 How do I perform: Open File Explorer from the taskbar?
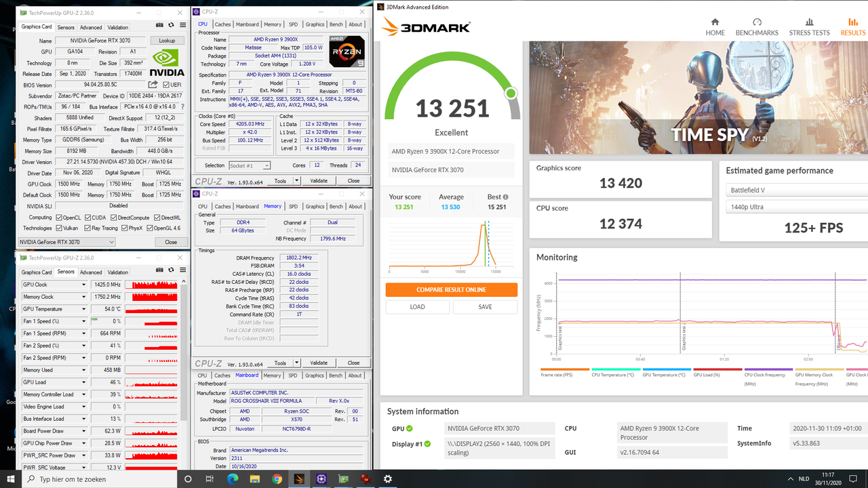254,479
